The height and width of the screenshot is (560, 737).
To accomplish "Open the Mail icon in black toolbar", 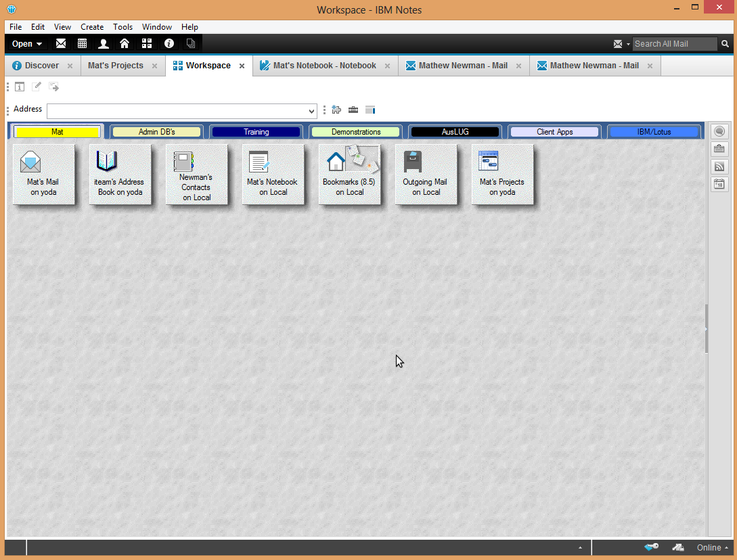I will (61, 44).
